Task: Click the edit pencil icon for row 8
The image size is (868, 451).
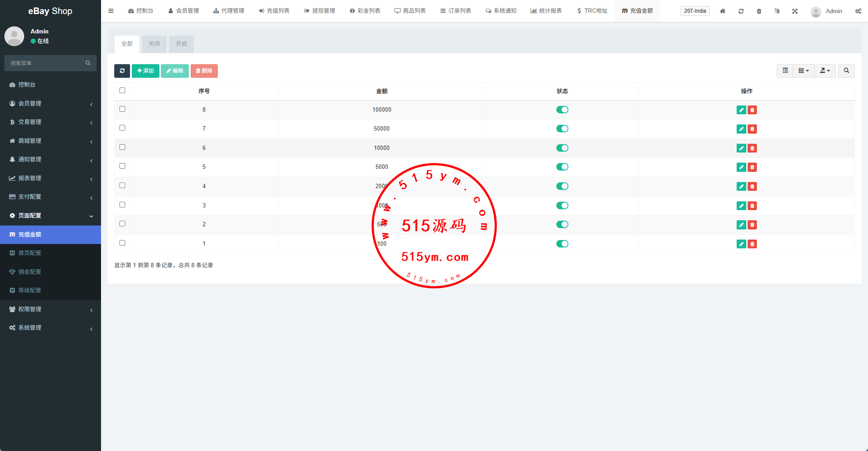Action: [x=741, y=110]
